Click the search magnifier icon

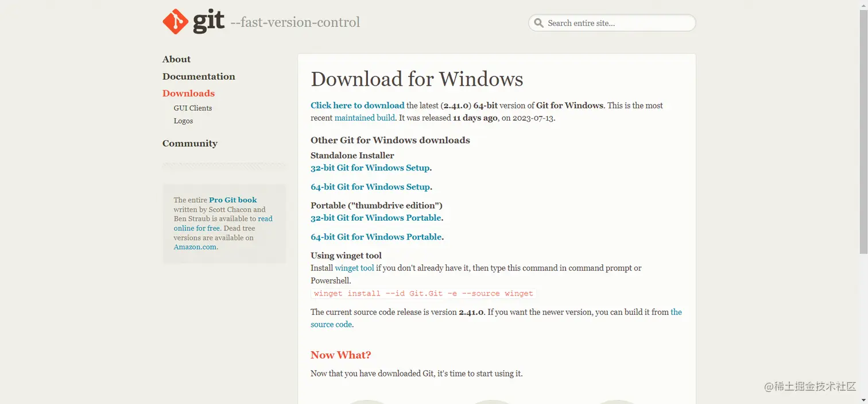(538, 23)
